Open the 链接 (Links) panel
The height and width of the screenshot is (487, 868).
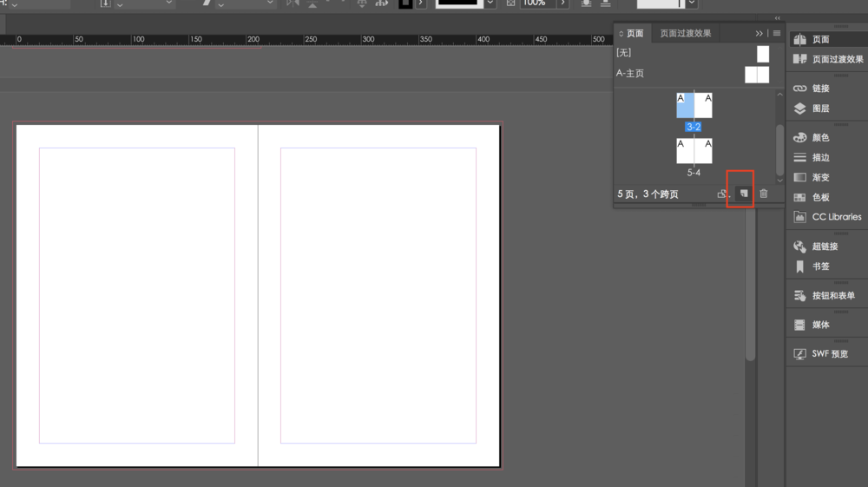(x=820, y=89)
